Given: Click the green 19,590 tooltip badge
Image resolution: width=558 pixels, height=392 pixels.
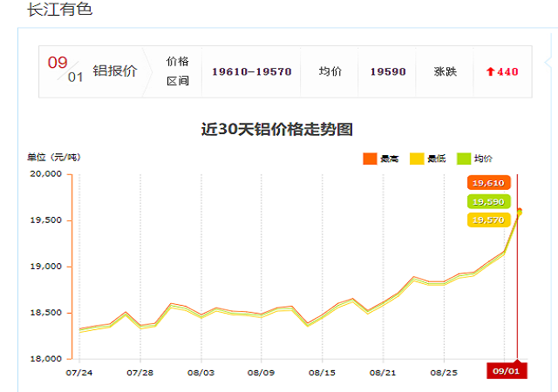Looking at the screenshot, I should 487,202.
